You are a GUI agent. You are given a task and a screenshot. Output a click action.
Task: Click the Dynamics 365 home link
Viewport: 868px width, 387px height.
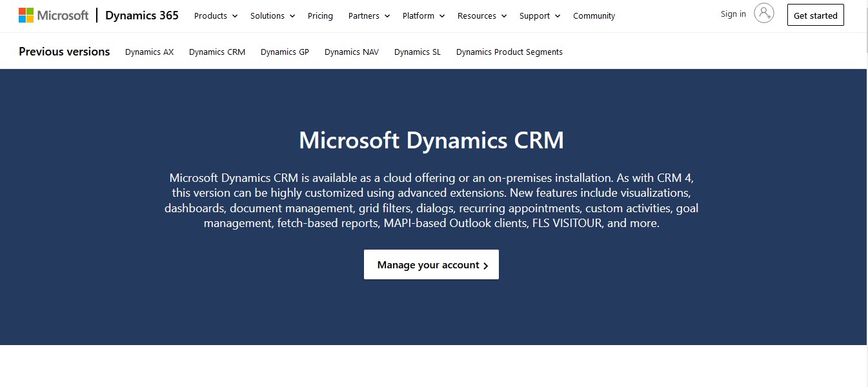click(x=142, y=15)
